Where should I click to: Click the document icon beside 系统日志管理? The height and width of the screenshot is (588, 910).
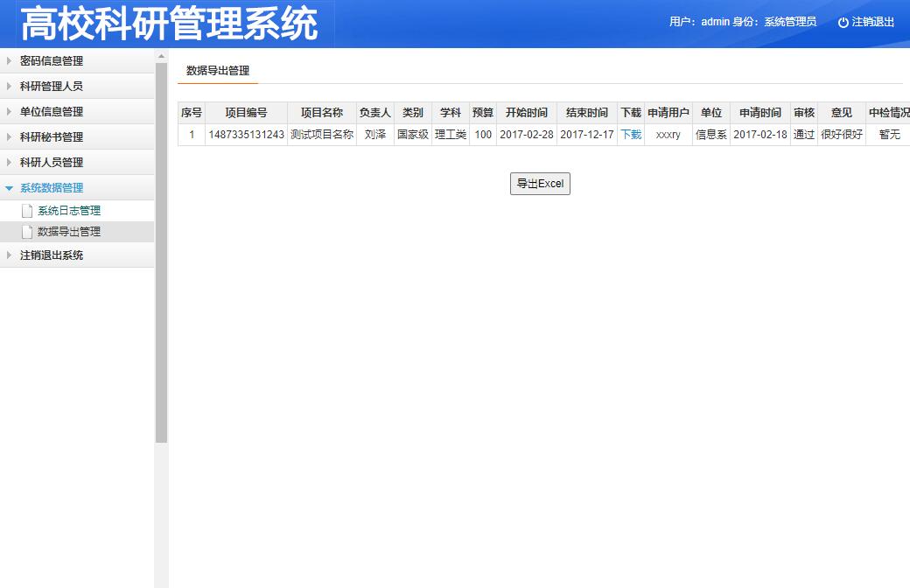click(27, 210)
